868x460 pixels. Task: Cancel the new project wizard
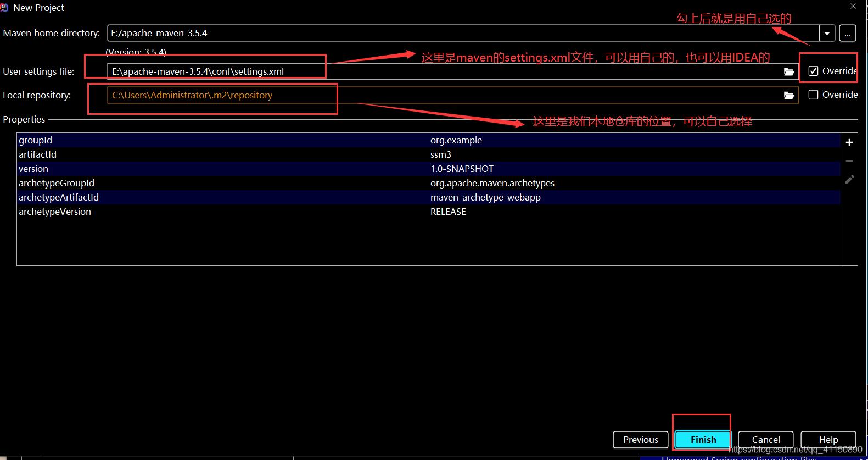pyautogui.click(x=765, y=440)
